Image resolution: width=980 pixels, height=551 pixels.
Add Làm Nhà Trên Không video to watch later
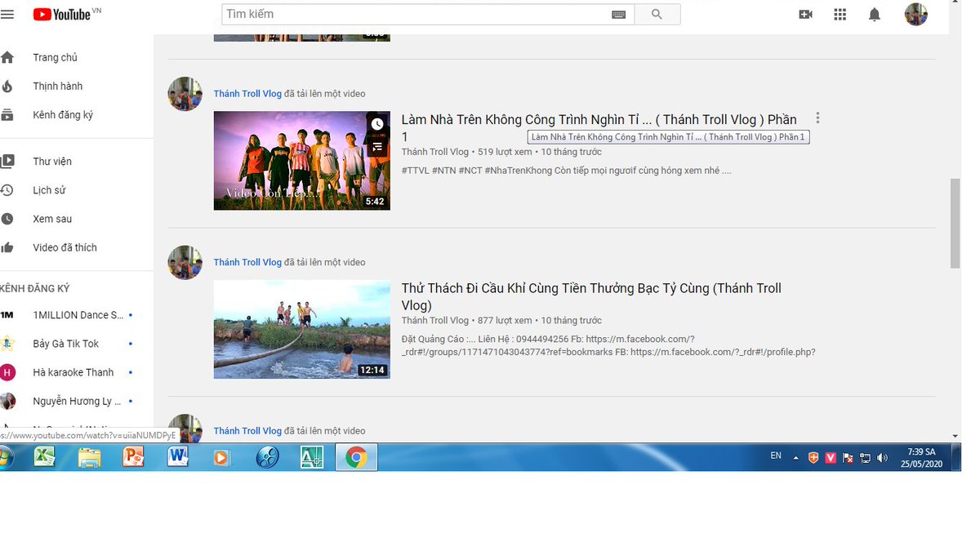point(376,124)
